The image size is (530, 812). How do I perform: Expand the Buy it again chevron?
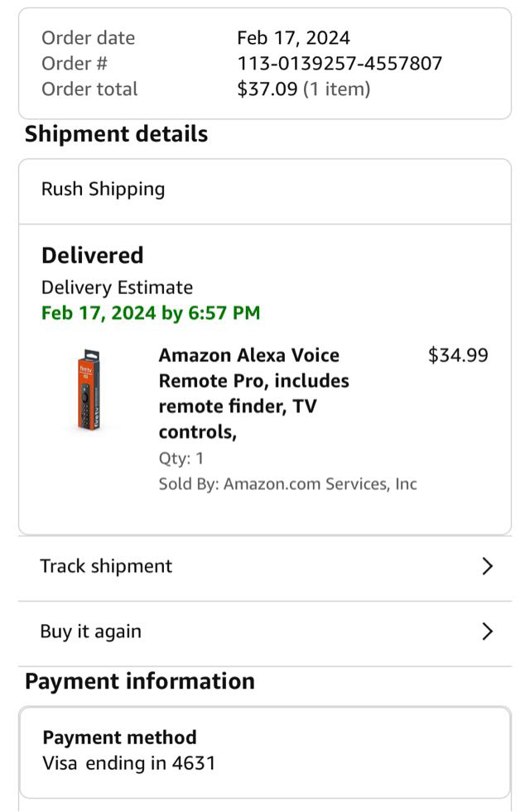487,632
